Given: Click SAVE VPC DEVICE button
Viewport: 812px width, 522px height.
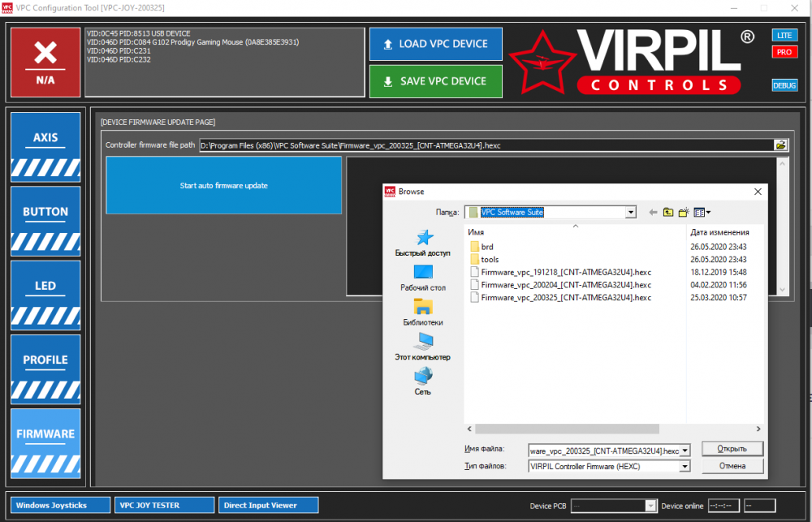Looking at the screenshot, I should pos(435,81).
